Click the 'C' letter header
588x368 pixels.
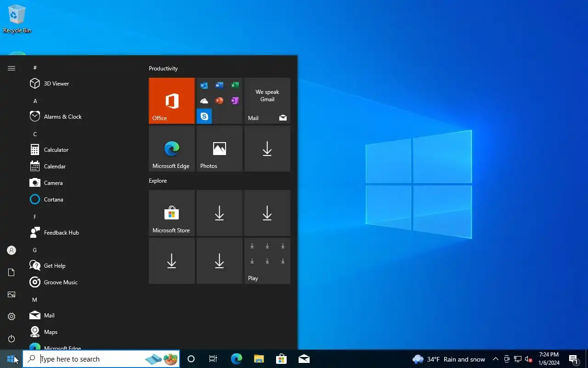(x=35, y=134)
